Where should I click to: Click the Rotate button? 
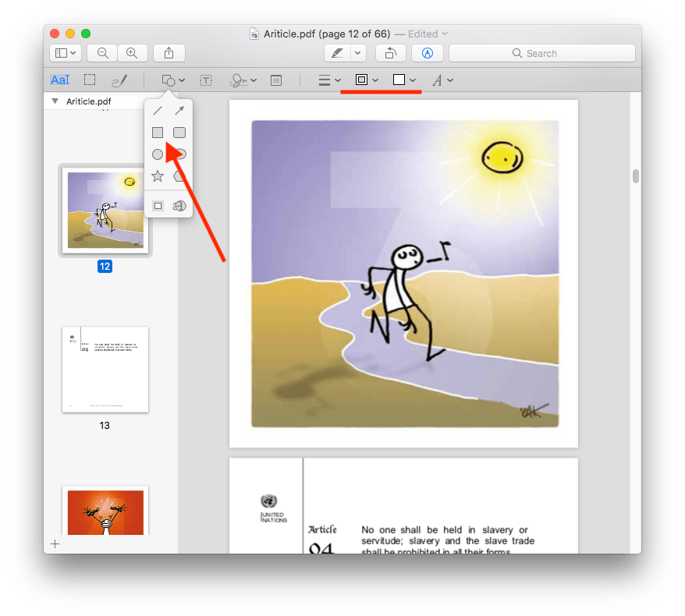pos(390,53)
